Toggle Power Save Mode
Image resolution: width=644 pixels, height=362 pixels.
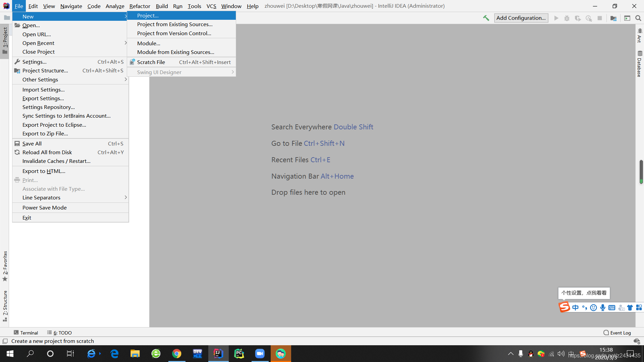click(x=70, y=207)
